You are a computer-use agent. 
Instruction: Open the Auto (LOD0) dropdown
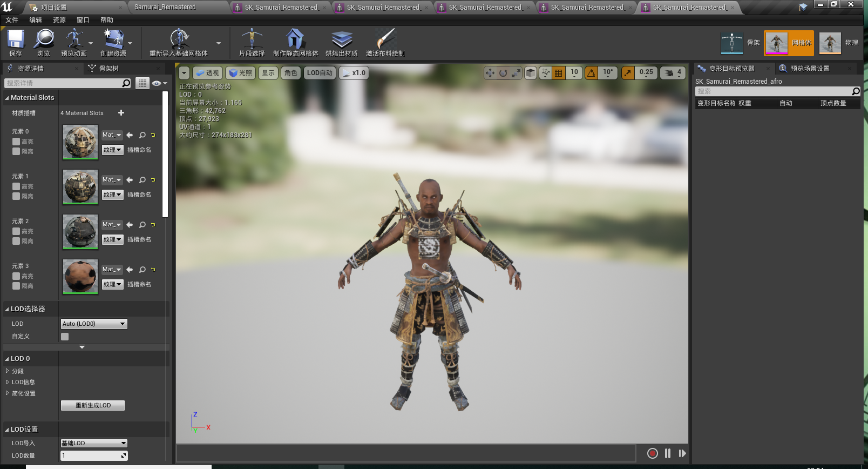tap(94, 324)
